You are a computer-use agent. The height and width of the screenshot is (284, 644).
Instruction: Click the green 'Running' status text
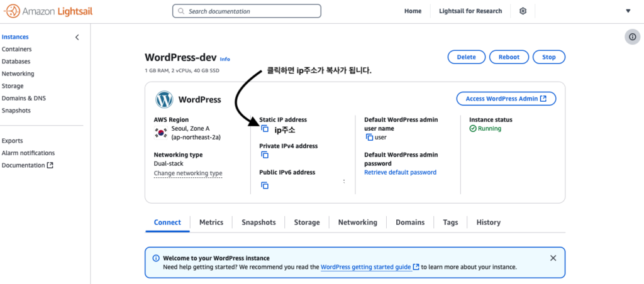pos(489,128)
